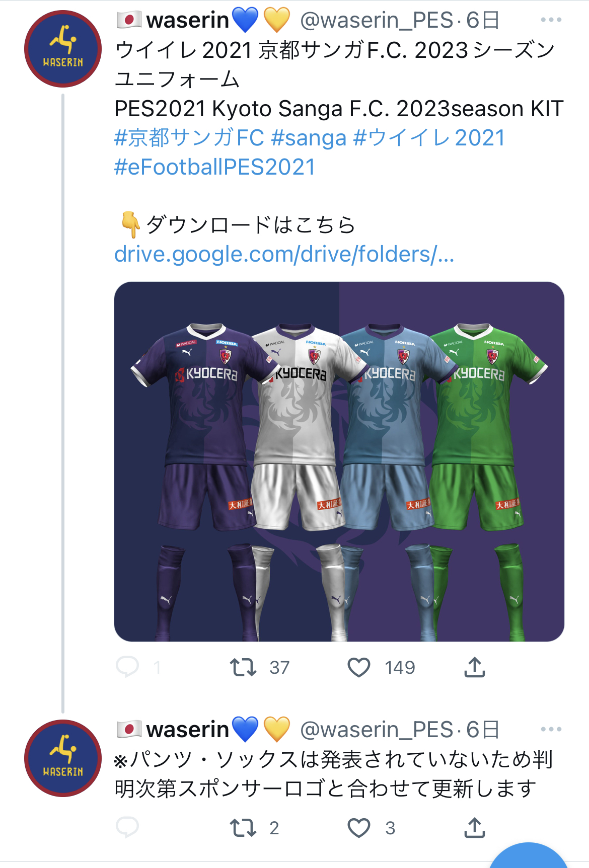Share the Kyoto Sanga kit tweet
Screen dimensions: 589x868
[474, 667]
